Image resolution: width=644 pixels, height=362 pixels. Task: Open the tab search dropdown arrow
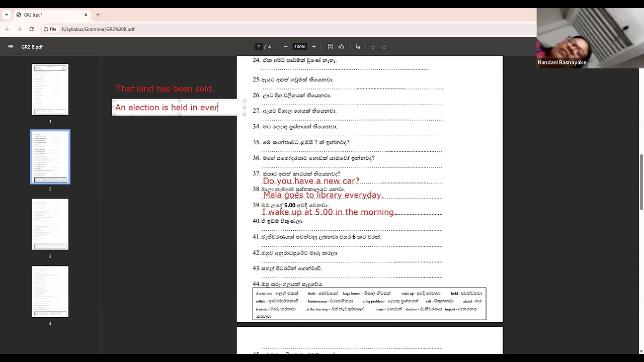(x=7, y=15)
